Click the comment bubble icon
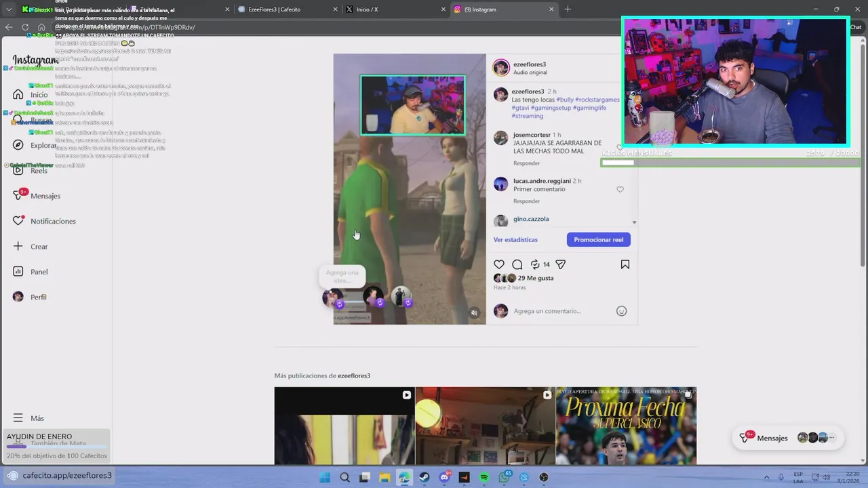868x488 pixels. click(x=517, y=264)
